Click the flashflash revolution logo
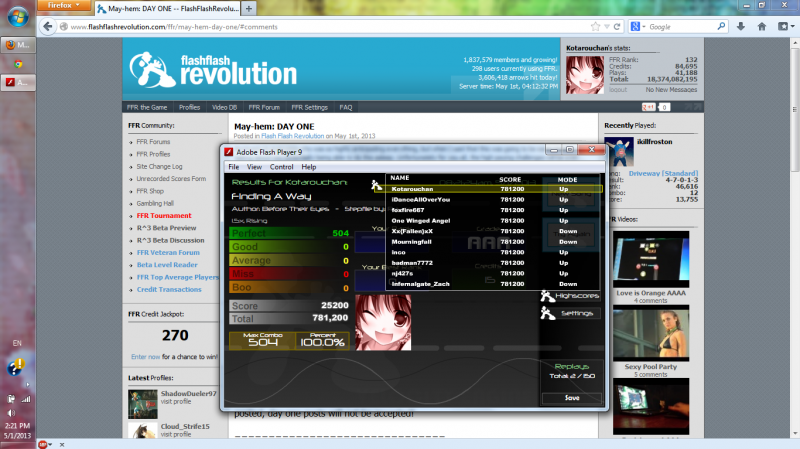The height and width of the screenshot is (449, 800). coord(213,70)
